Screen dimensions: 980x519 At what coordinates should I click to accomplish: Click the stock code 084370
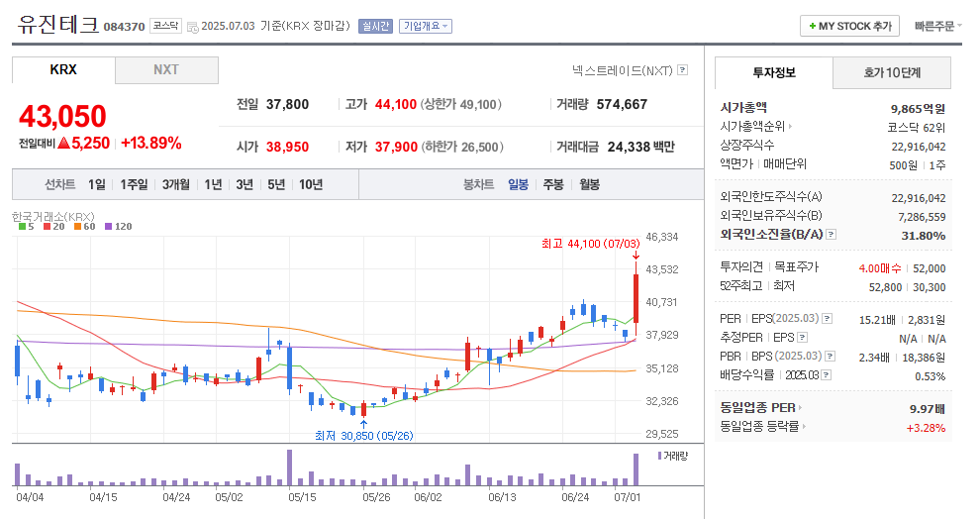(x=124, y=27)
